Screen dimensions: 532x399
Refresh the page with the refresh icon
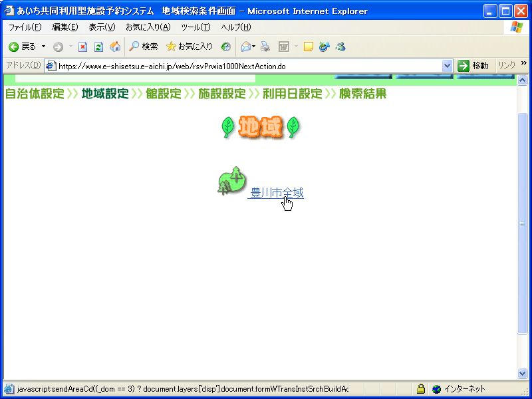[98, 47]
